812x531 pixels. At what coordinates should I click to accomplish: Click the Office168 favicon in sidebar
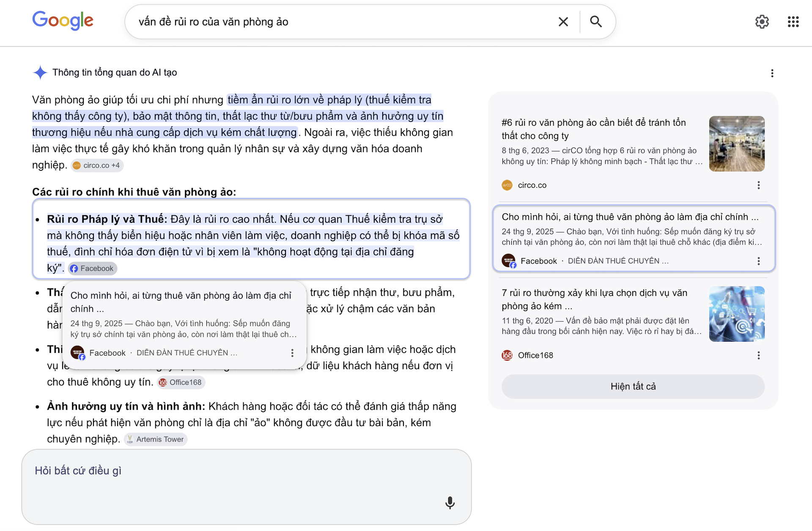click(x=507, y=356)
